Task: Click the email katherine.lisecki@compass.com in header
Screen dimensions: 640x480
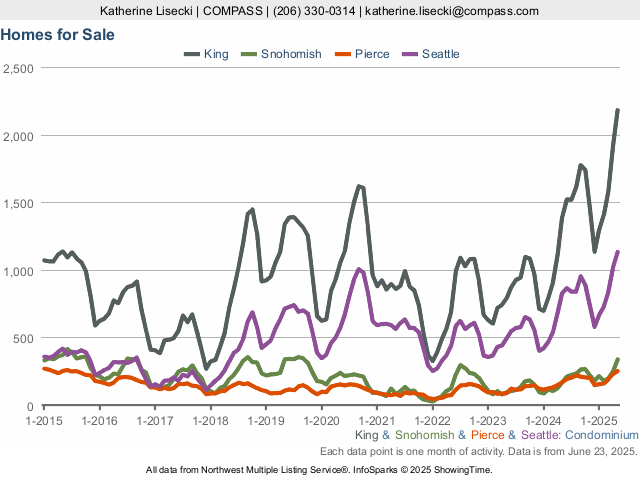Action: [453, 11]
